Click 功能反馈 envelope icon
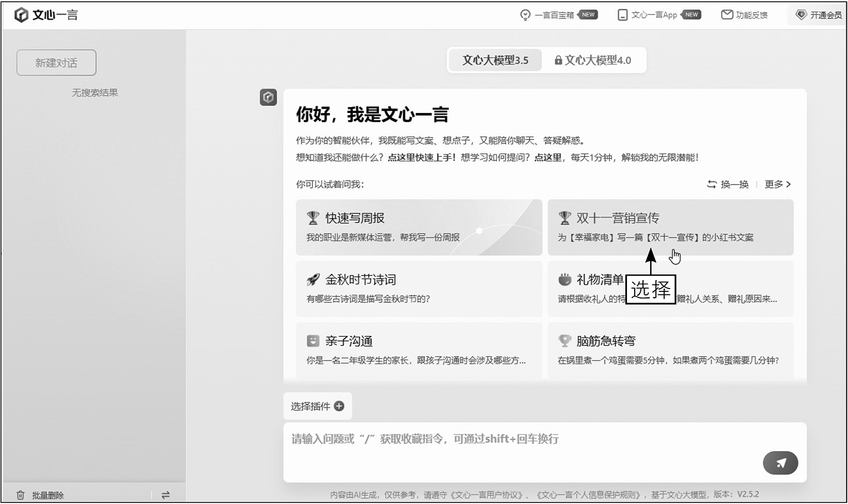The width and height of the screenshot is (848, 504). 727,15
